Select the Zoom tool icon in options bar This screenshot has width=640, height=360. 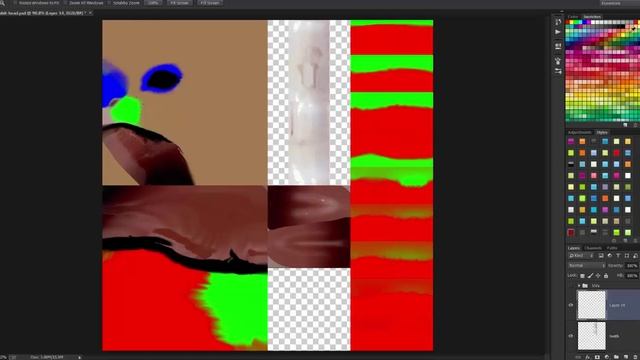[2, 3]
